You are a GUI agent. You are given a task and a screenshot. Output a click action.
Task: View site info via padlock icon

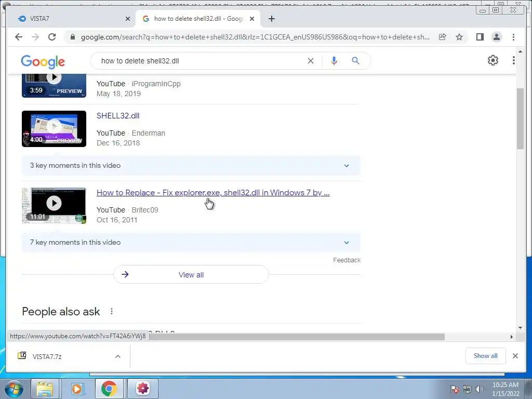click(73, 37)
